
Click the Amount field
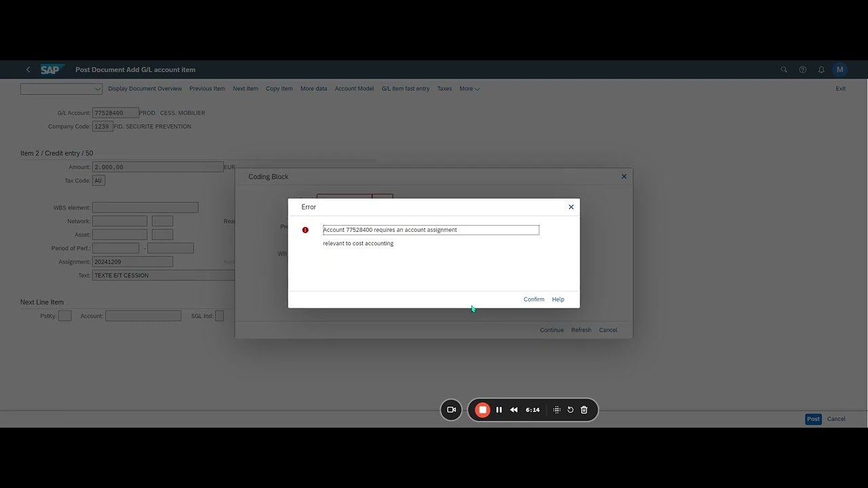coord(158,167)
